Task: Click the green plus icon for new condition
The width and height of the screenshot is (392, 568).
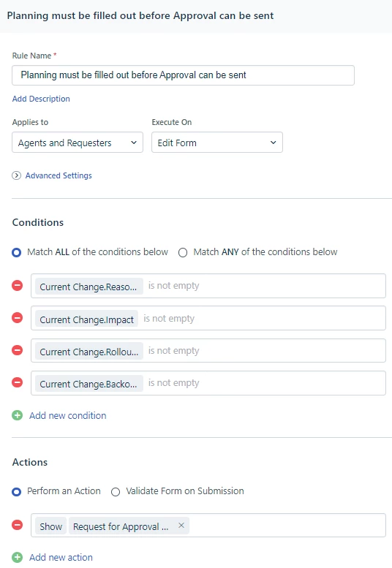Action: pos(17,415)
